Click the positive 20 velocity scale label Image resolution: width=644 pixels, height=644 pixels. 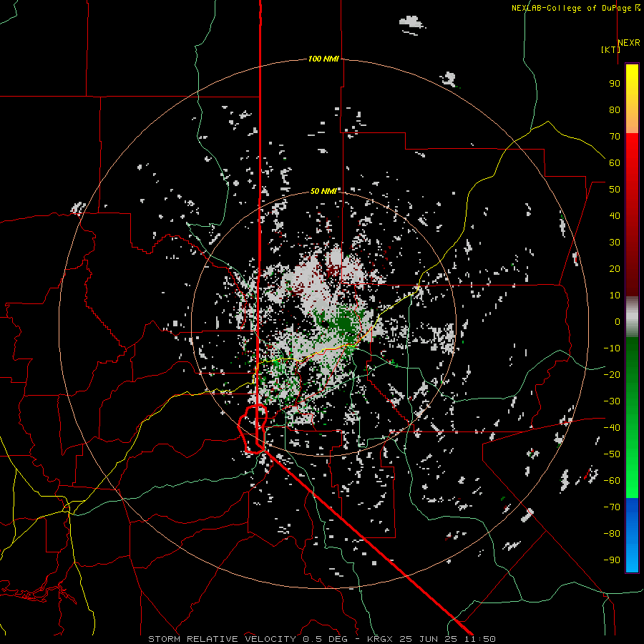pyautogui.click(x=615, y=269)
